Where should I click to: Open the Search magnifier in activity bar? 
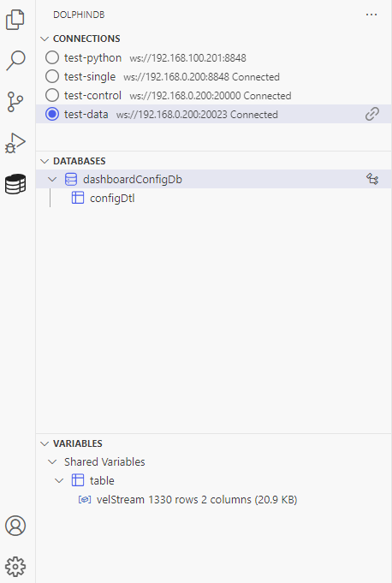15,60
